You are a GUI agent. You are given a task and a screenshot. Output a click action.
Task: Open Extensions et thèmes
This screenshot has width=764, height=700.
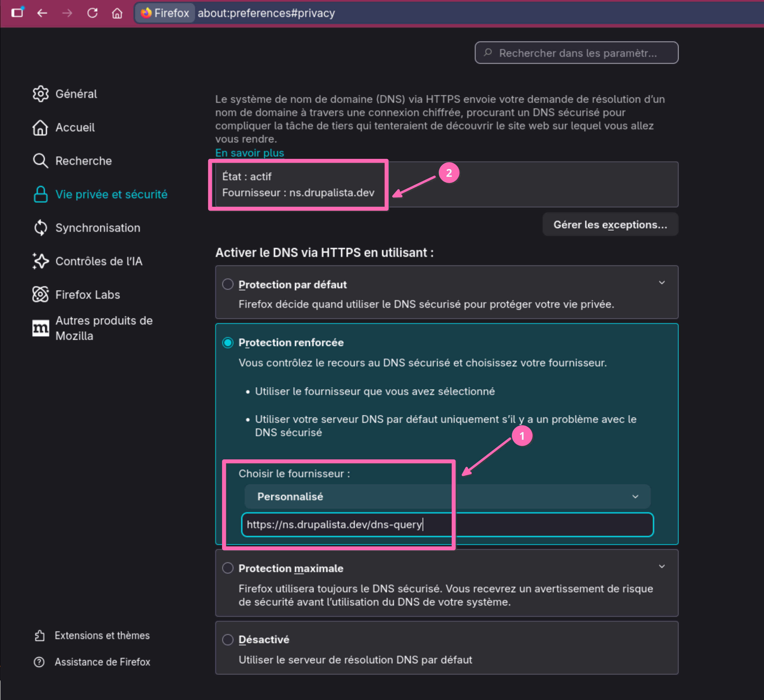[102, 635]
